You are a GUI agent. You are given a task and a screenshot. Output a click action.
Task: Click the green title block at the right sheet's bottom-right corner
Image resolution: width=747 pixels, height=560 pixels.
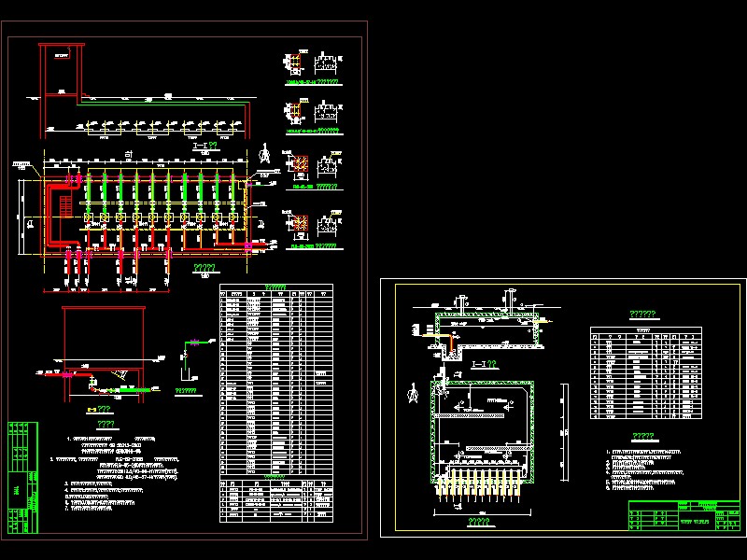coord(684,515)
